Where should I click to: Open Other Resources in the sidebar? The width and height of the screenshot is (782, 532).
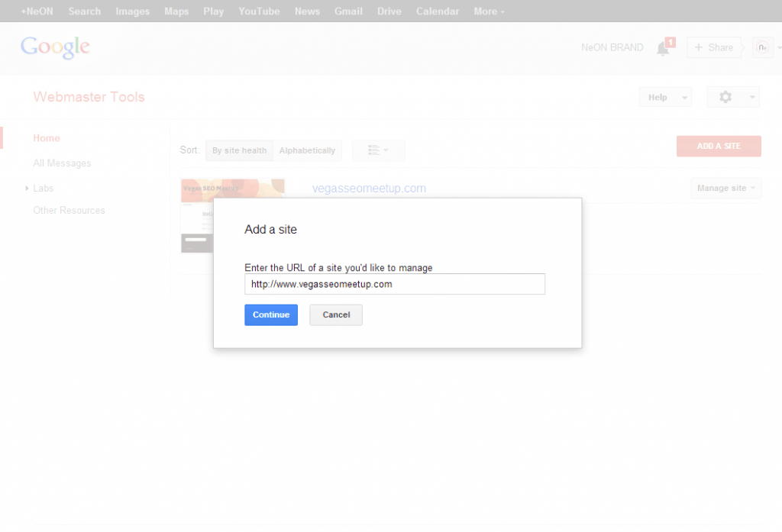69,211
